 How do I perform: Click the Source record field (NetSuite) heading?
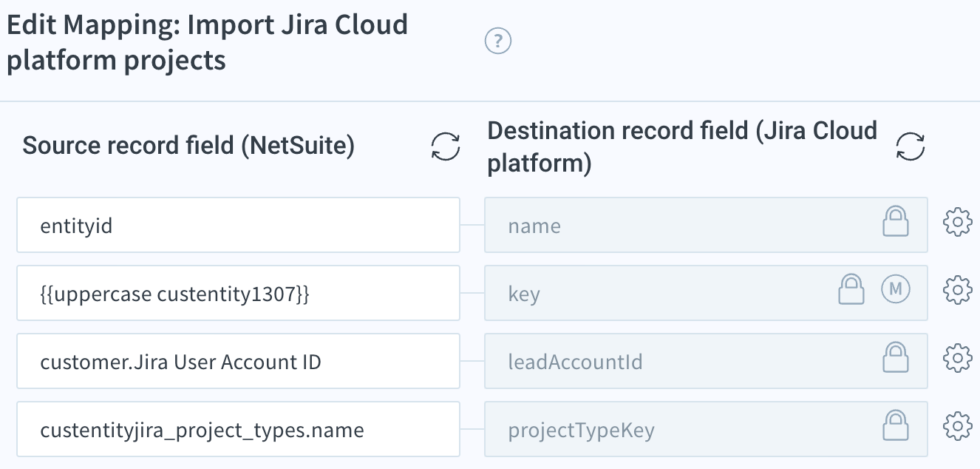188,146
